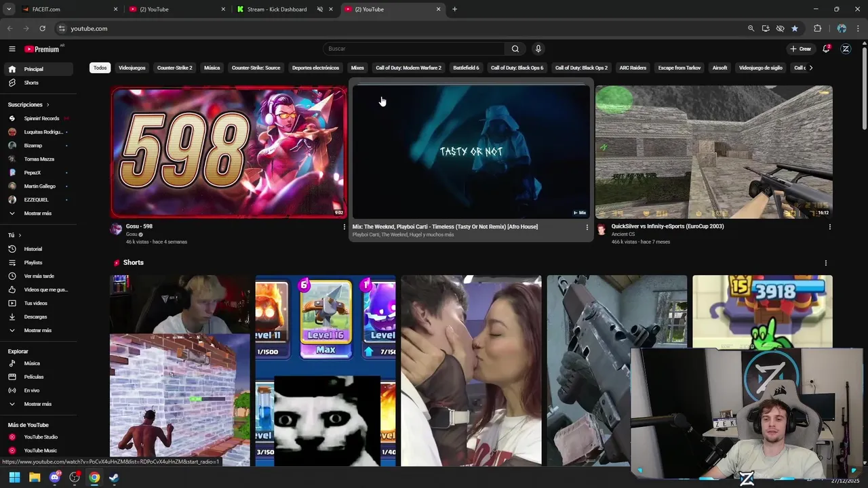The image size is (868, 488).
Task: Open Música under Explorar
Action: 37,363
